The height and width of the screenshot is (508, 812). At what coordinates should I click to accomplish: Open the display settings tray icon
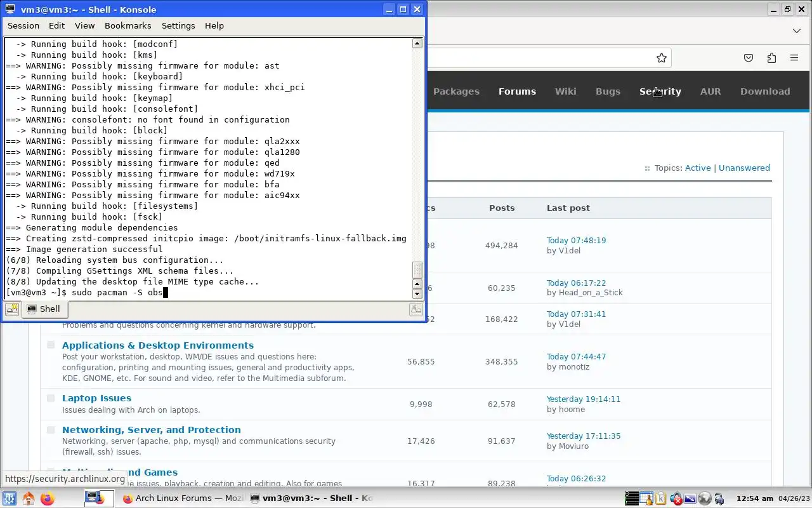[690, 498]
